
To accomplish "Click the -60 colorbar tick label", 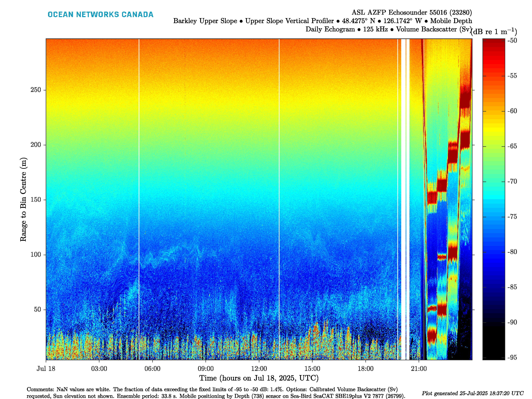I will coord(512,111).
